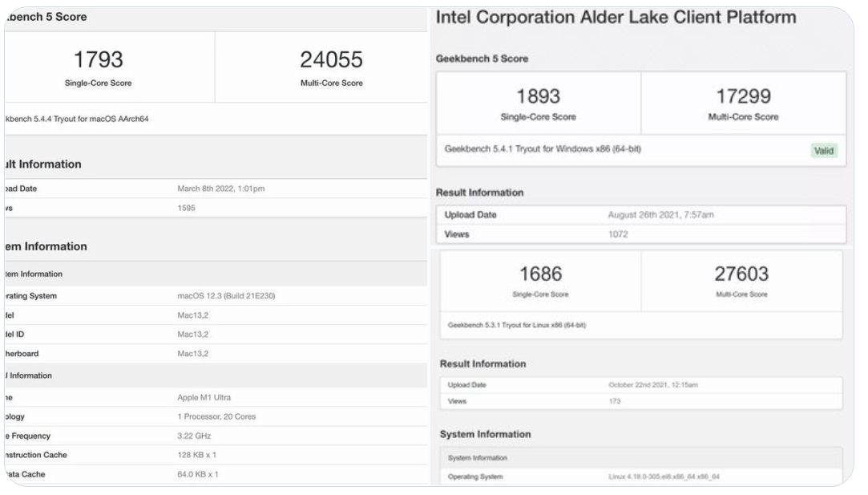This screenshot has height=495, width=868.
Task: Select upload date 'March 8th 2022, 1:01pm'
Action: click(x=221, y=189)
